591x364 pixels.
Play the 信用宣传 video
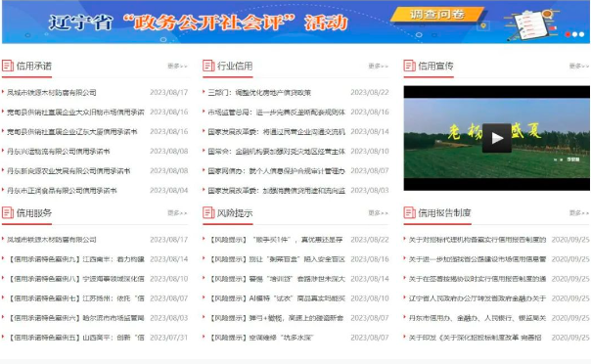tap(497, 138)
